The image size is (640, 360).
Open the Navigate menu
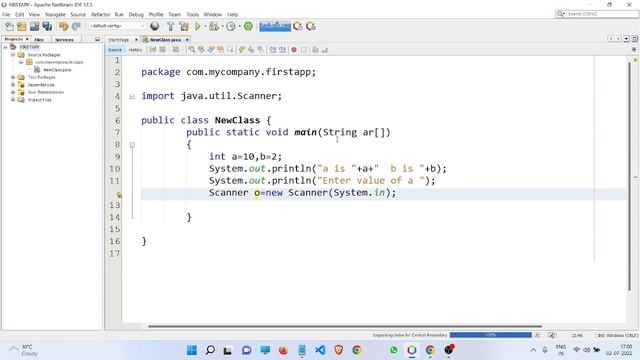click(55, 14)
